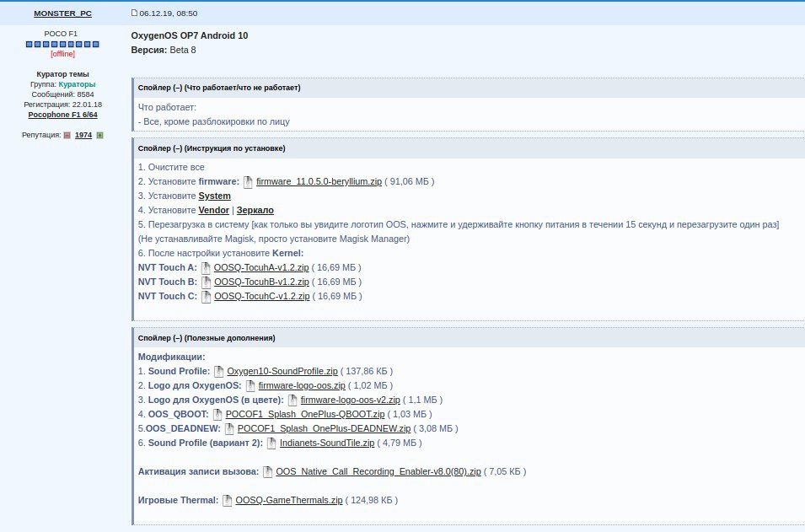Click the Кураторы group label
The width and height of the screenshot is (805, 532).
pos(77,84)
